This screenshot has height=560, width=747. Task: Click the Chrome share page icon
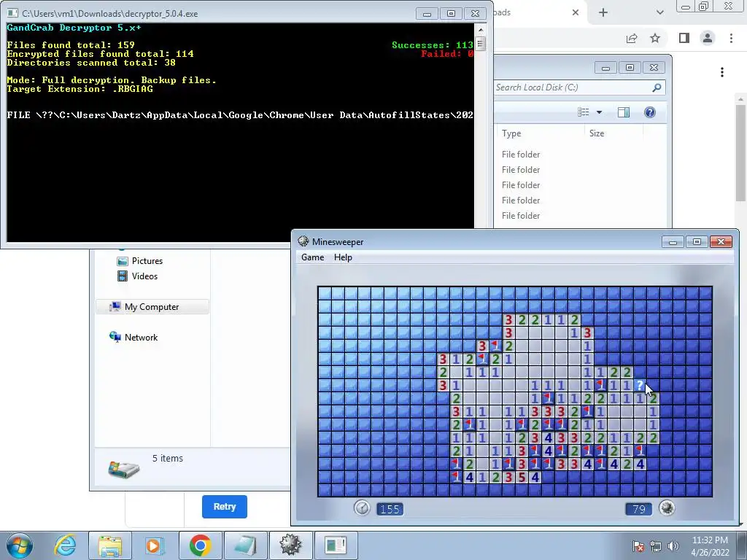tap(632, 39)
